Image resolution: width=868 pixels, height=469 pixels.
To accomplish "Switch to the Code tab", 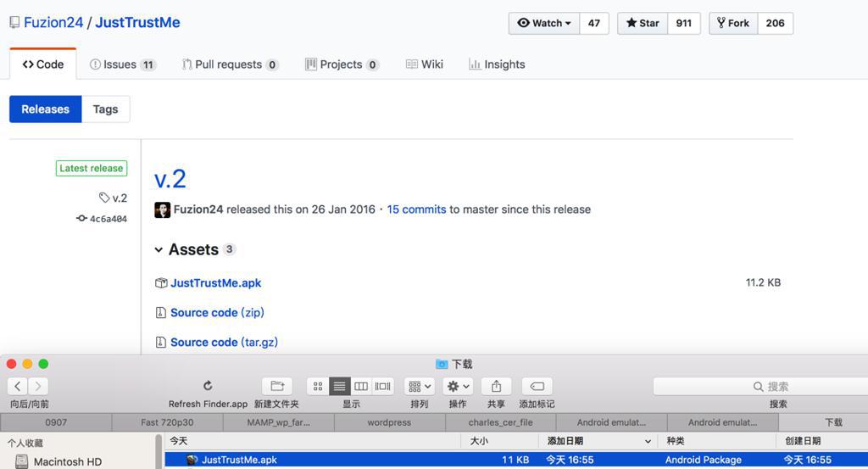I will coord(43,64).
